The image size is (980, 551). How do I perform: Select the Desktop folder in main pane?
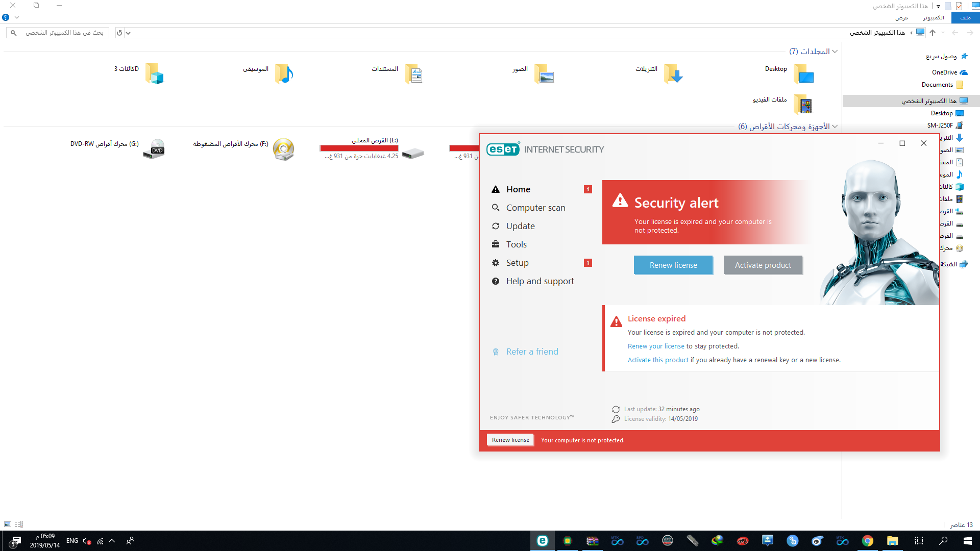point(789,73)
